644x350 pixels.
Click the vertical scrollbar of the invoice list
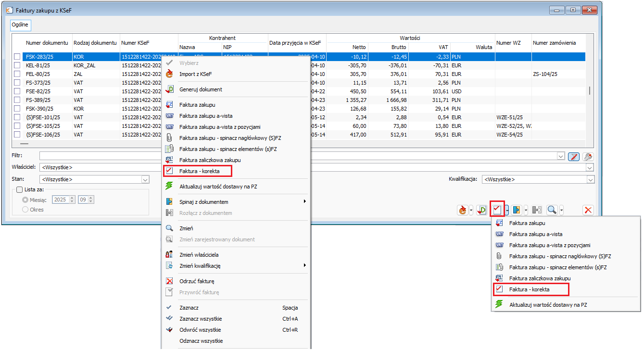(590, 91)
